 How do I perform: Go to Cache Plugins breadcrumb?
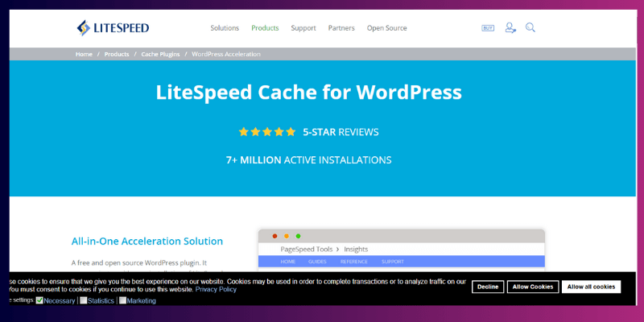click(160, 54)
